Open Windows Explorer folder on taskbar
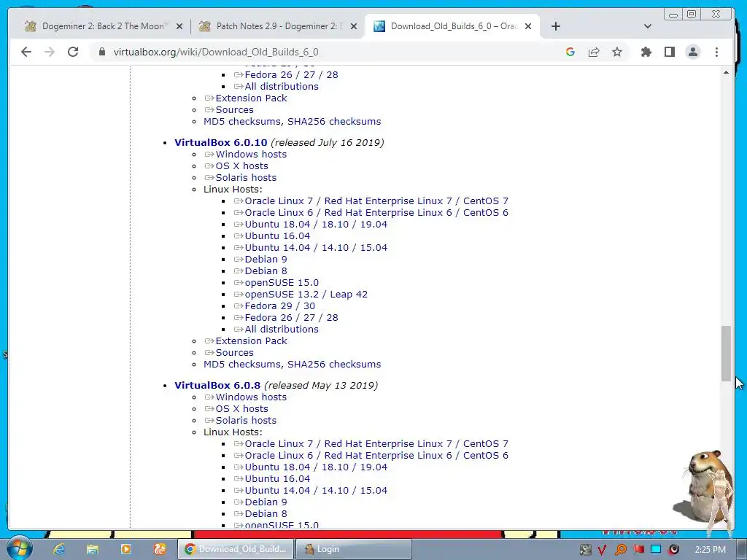Image resolution: width=747 pixels, height=560 pixels. tap(92, 549)
